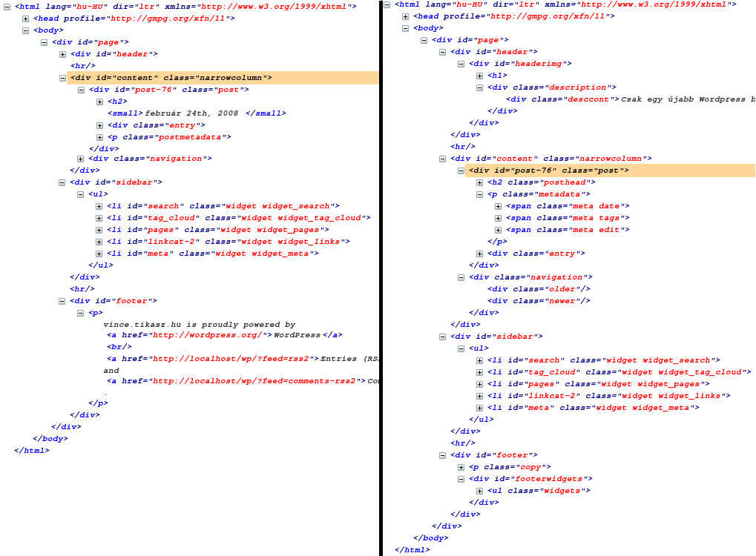This screenshot has width=756, height=556.
Task: Expand the p class copy node
Action: (x=461, y=467)
